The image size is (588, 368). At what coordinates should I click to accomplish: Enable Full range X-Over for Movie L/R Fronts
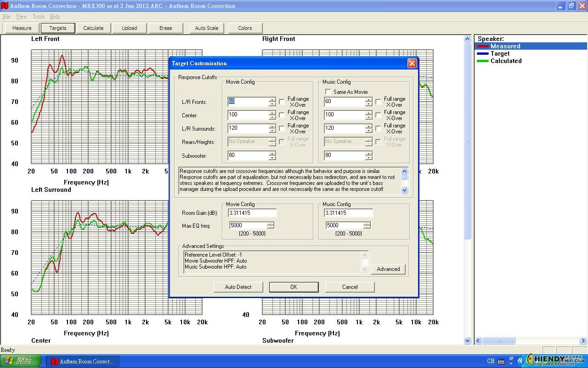pos(282,102)
